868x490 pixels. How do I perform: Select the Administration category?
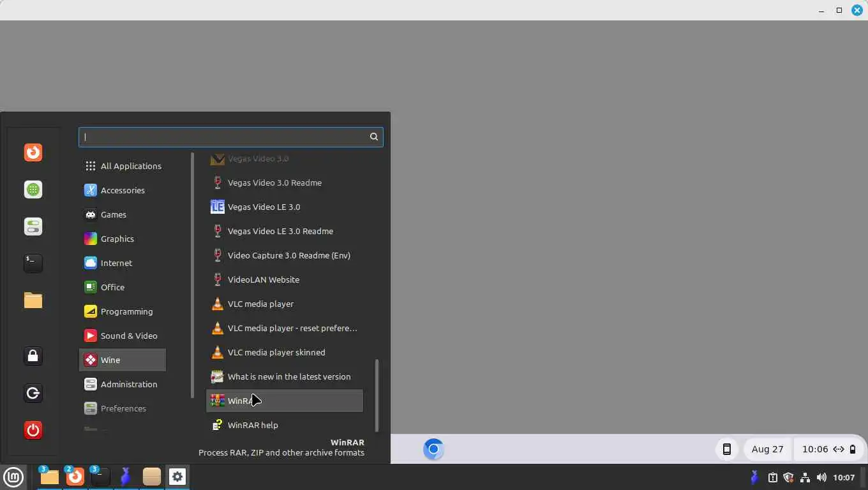(x=123, y=384)
